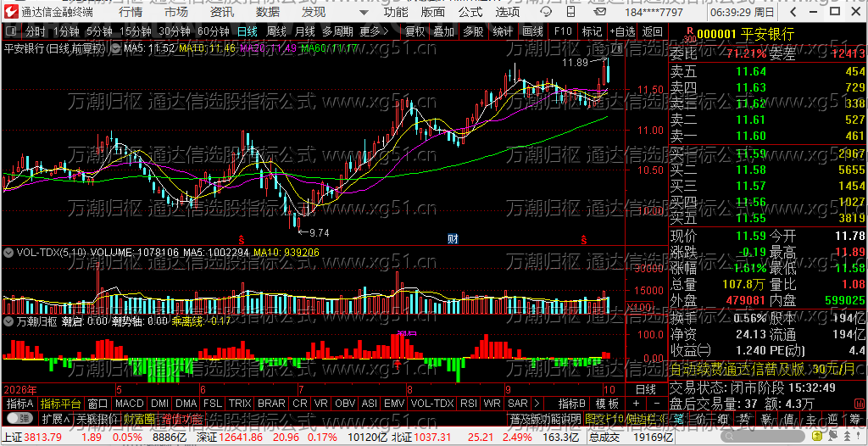The width and height of the screenshot is (868, 446).
Task: Open the customer service headset icon
Action: pos(545,12)
